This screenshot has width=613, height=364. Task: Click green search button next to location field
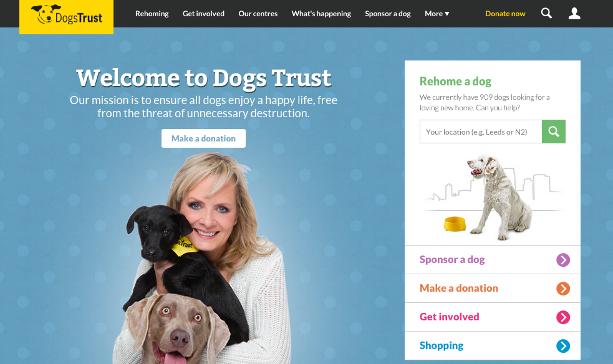pyautogui.click(x=553, y=132)
